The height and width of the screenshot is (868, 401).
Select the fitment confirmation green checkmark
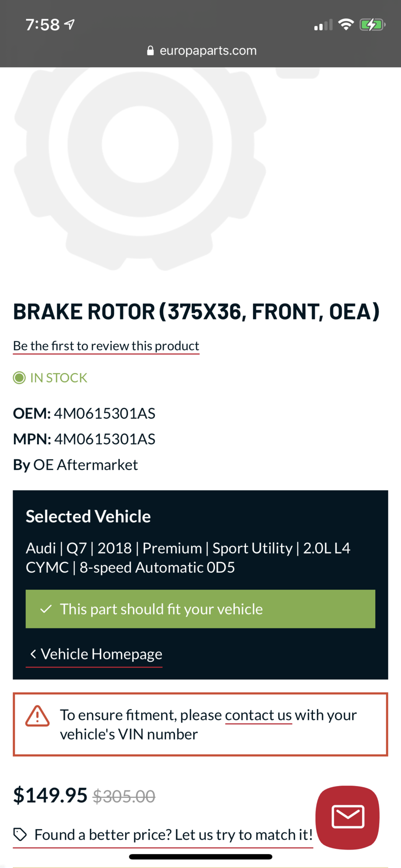click(x=46, y=609)
